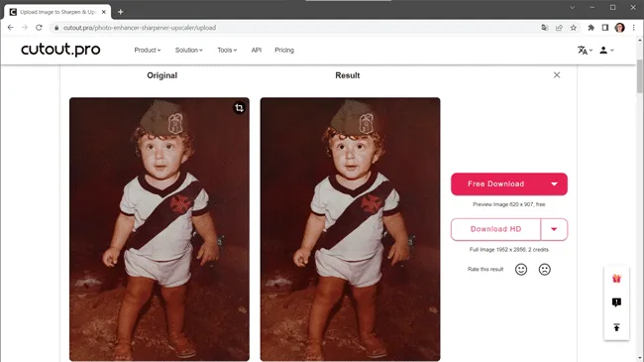Rate the result with the sad face
The width and height of the screenshot is (644, 362).
click(x=544, y=270)
